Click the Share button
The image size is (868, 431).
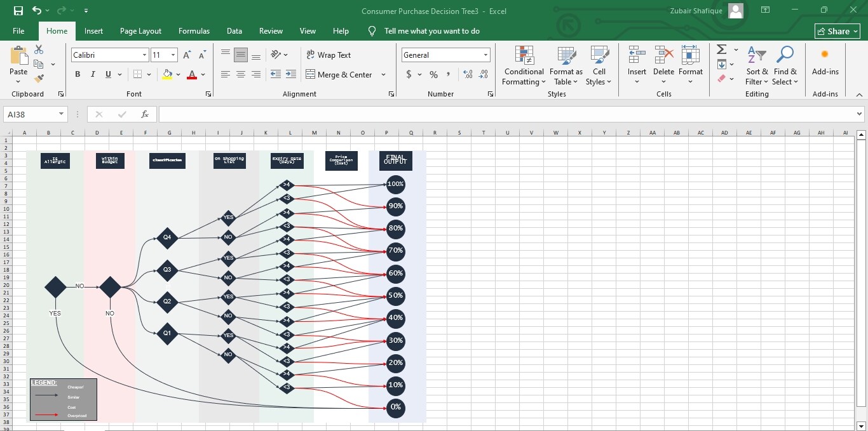click(x=837, y=30)
